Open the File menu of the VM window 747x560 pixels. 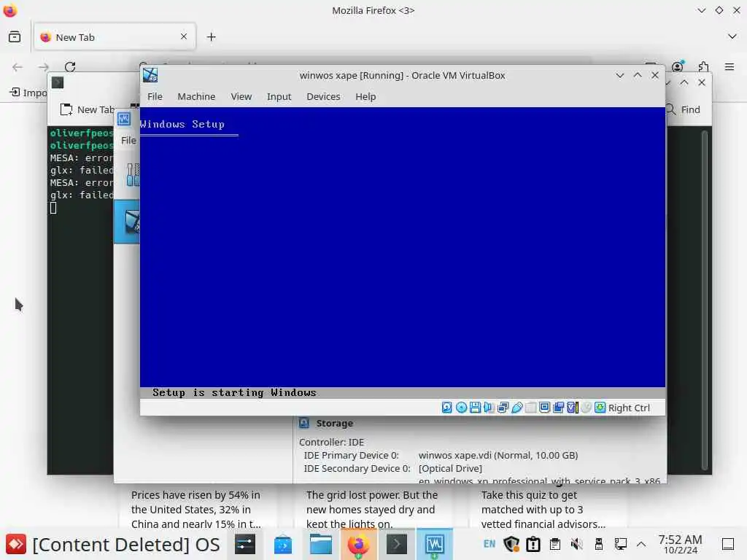155,97
